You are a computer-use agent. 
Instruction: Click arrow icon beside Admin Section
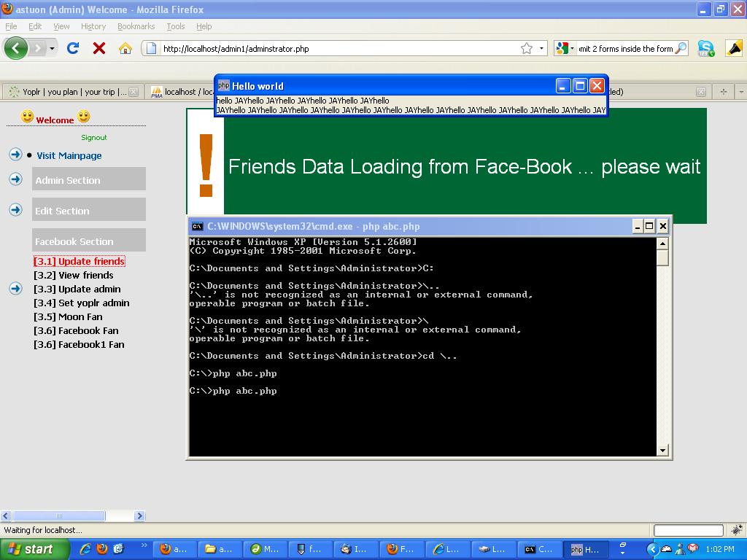16,179
